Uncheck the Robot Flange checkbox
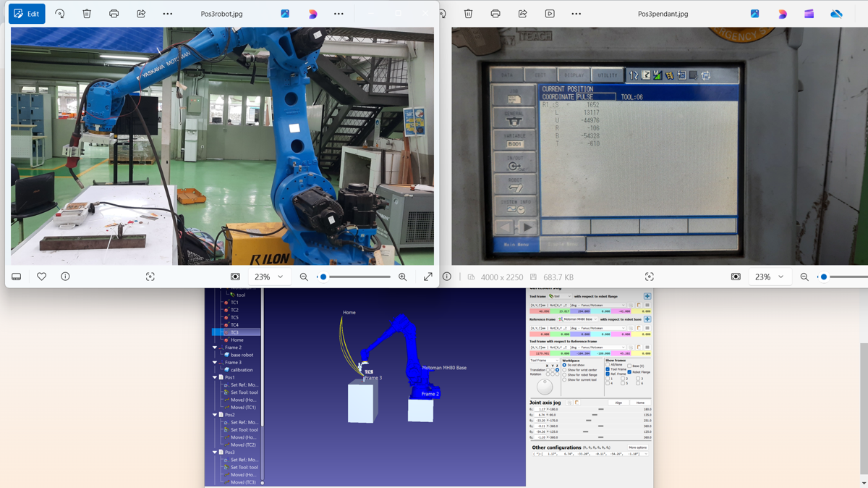This screenshot has width=868, height=488. [629, 372]
